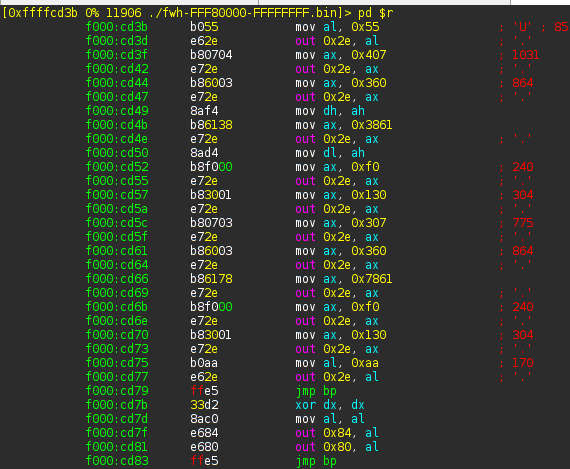Click the 'jmp bp' at f000:cd83
Screen dimensions: 570x469
(316, 461)
